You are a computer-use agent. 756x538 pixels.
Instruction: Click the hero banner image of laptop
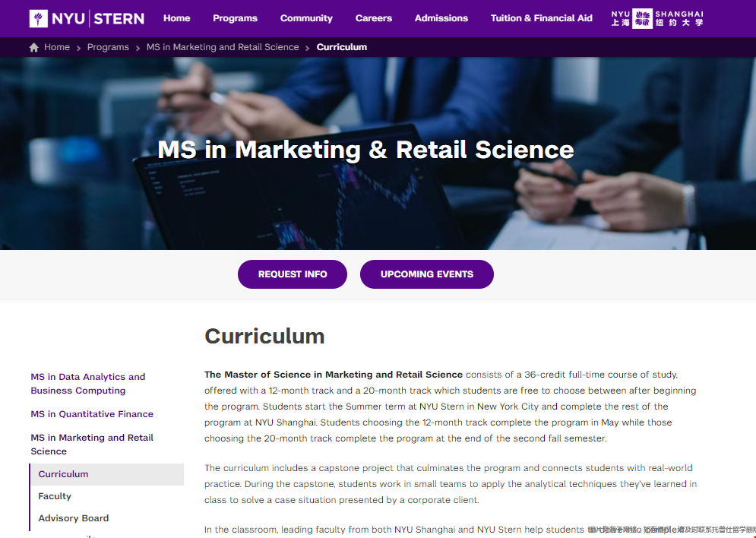[378, 153]
